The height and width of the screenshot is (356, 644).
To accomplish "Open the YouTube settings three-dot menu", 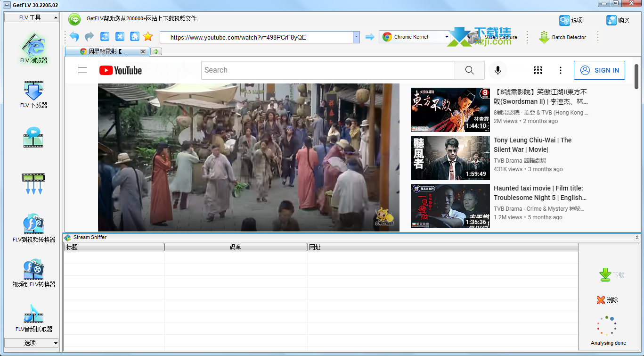I will 561,70.
